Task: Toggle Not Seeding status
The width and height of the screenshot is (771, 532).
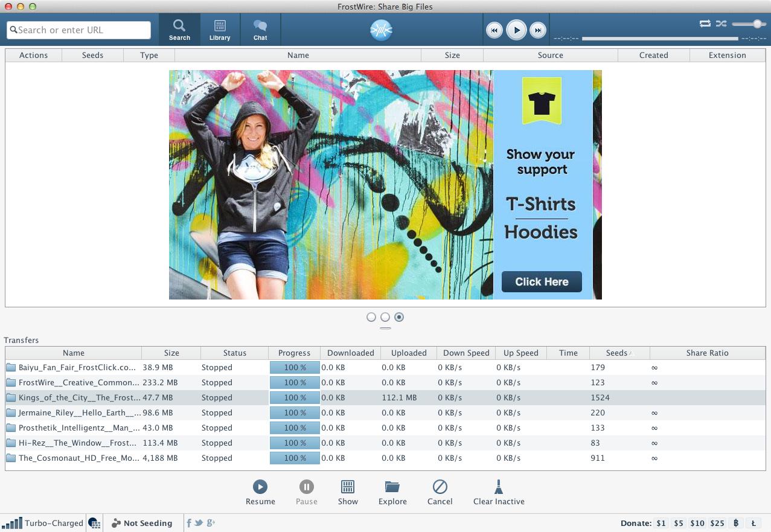Action: coord(142,523)
